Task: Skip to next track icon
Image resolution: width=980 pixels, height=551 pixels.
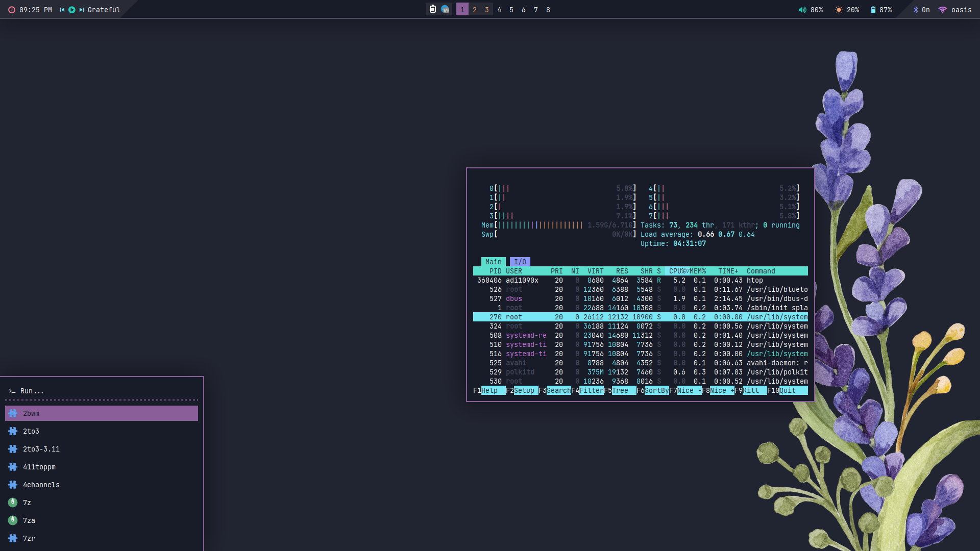Action: (x=81, y=10)
